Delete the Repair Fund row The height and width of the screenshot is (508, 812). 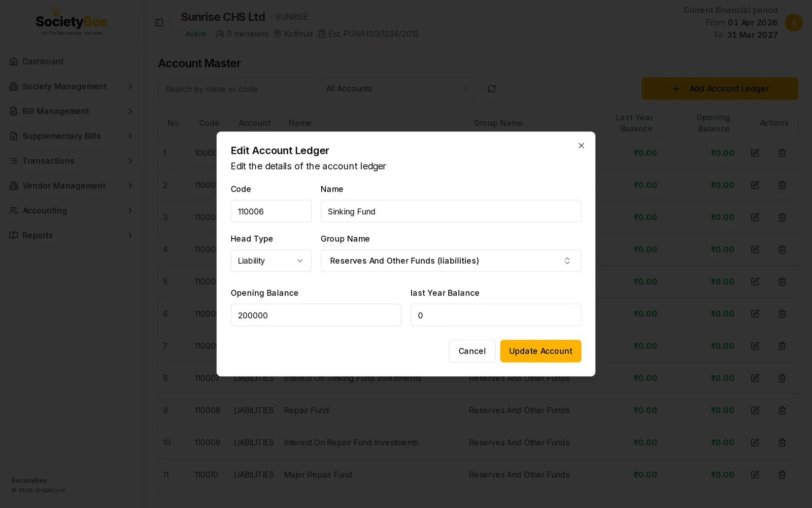click(x=782, y=410)
